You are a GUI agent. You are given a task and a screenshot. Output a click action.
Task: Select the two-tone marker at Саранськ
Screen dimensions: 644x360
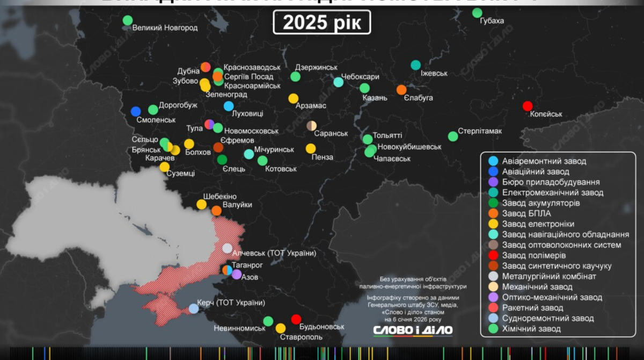point(312,126)
